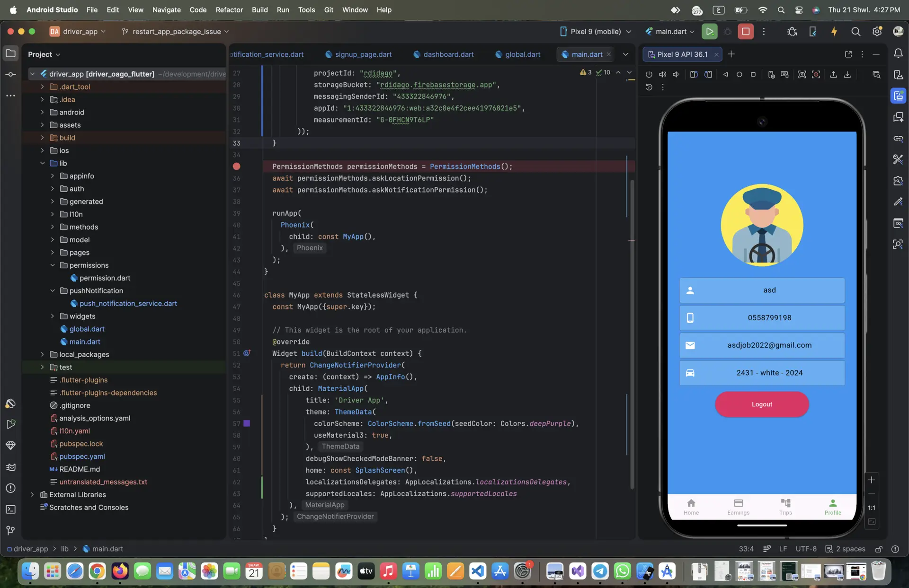
Task: Take emulator screenshot with camera icon
Action: [x=802, y=75]
